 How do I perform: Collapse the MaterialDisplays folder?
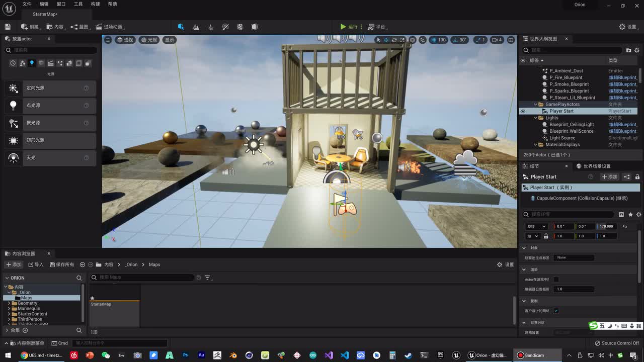pyautogui.click(x=535, y=145)
